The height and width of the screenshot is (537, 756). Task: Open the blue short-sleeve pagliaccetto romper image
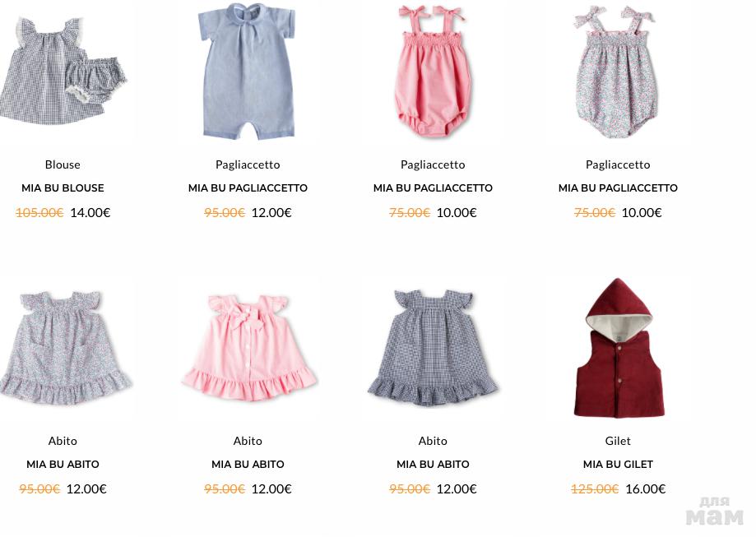tap(248, 72)
